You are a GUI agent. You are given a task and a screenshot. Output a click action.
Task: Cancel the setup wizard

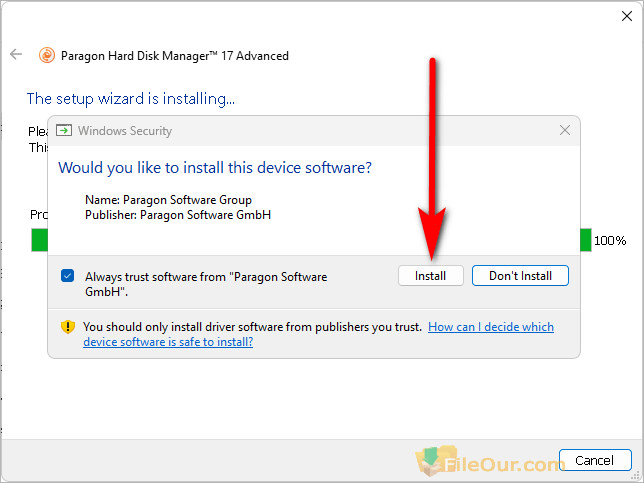[595, 460]
